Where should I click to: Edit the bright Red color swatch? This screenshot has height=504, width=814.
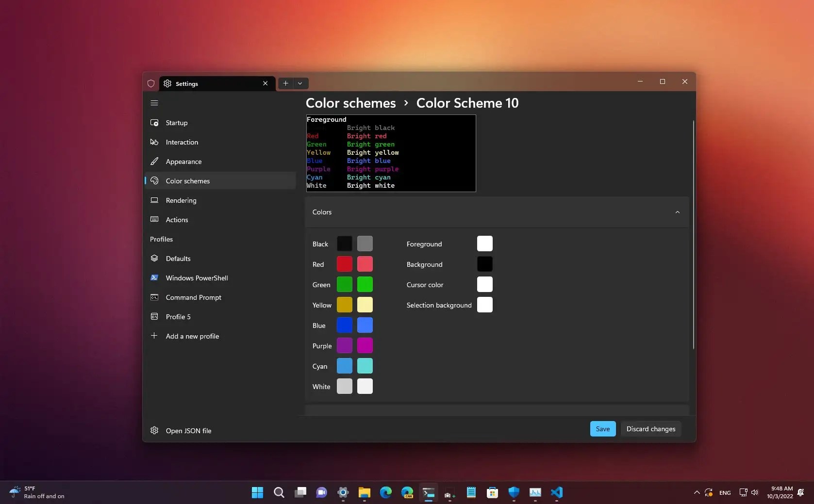(365, 264)
